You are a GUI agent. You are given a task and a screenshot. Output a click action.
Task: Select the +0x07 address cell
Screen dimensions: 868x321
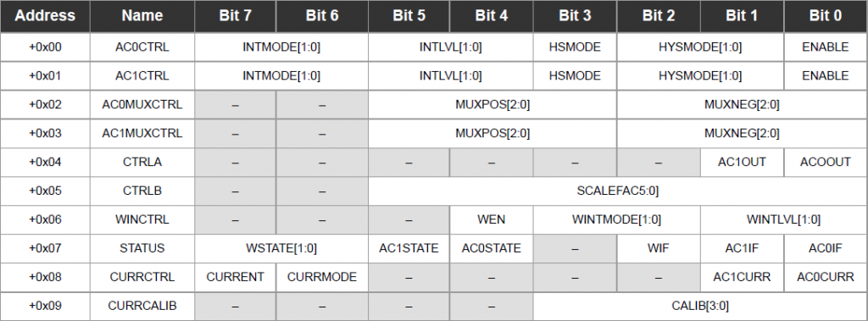click(x=45, y=248)
